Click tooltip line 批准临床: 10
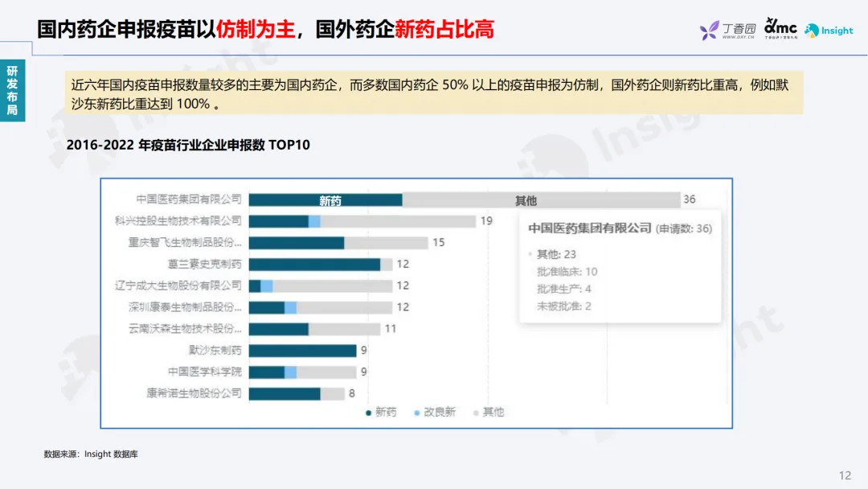Screen dimensions: 868x489 pos(567,272)
